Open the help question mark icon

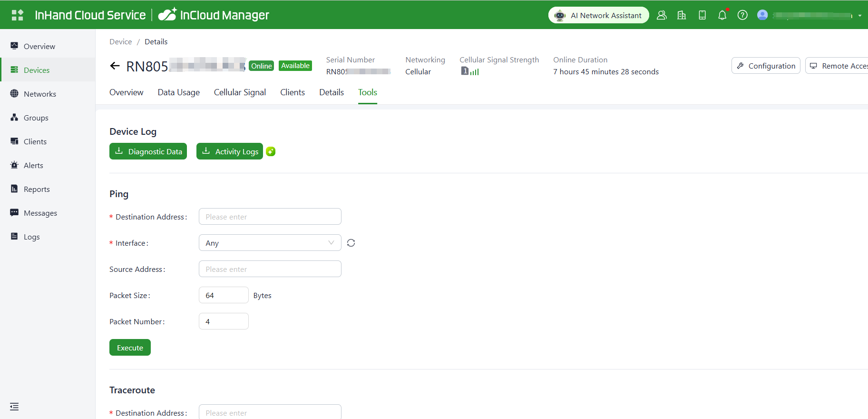click(742, 15)
